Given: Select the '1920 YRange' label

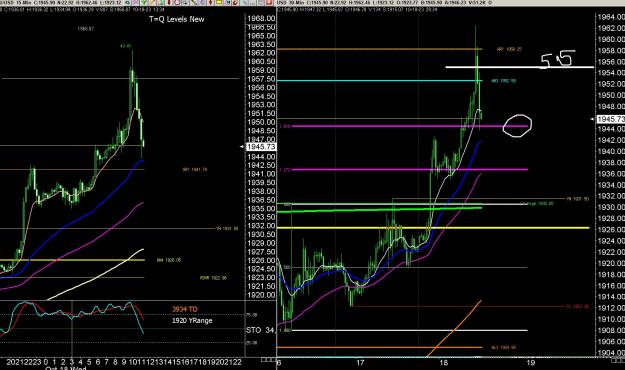Looking at the screenshot, I should click(192, 321).
